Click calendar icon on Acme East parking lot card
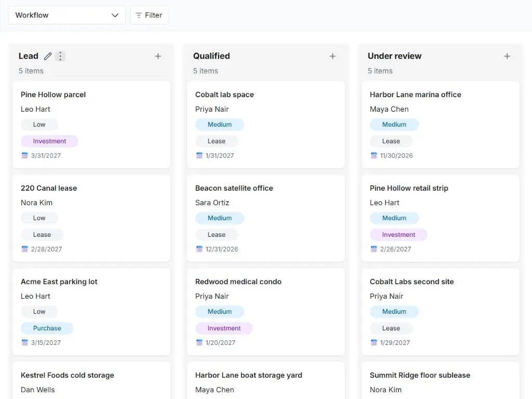This screenshot has height=399, width=532. pyautogui.click(x=25, y=342)
